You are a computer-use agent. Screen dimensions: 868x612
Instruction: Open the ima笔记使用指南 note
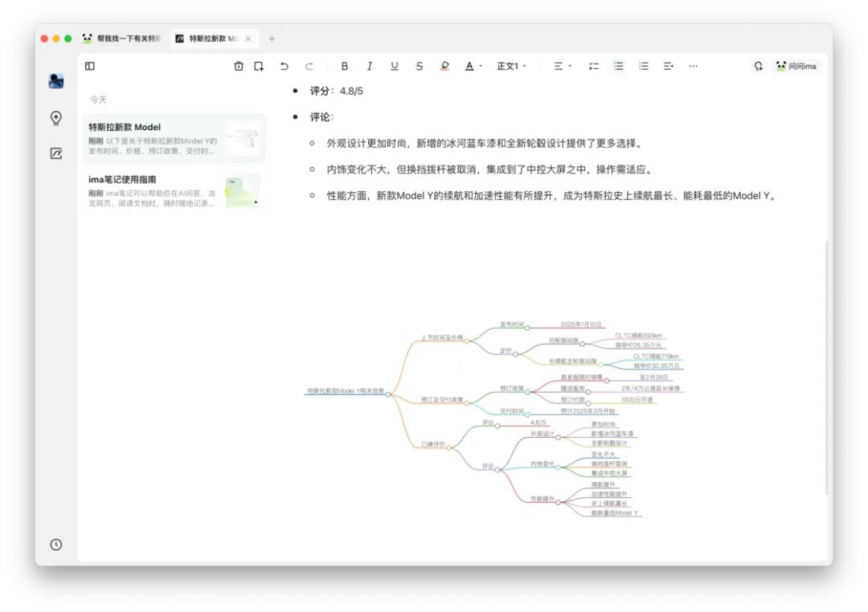[x=174, y=191]
